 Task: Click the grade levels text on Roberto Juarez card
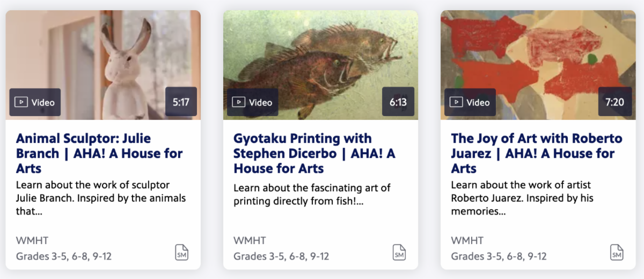[499, 256]
